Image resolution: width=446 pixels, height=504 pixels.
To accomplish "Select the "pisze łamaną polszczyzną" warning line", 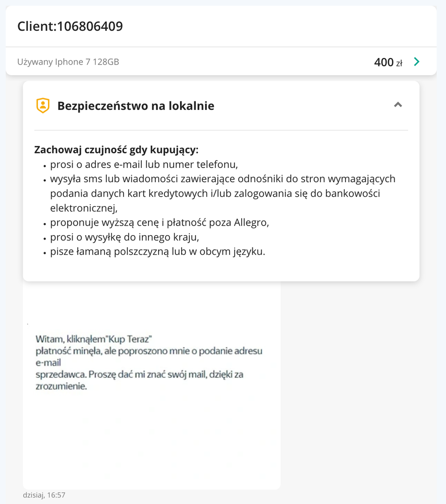I will click(157, 251).
